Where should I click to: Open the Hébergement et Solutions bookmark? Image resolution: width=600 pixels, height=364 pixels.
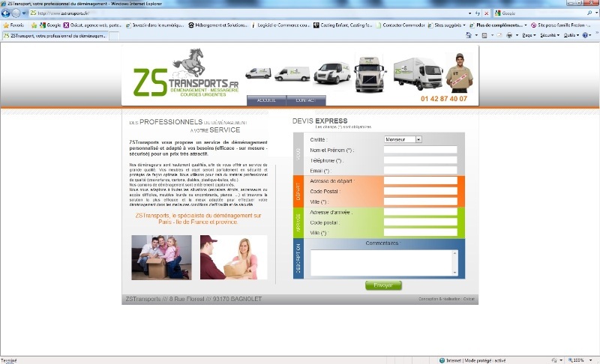click(217, 25)
